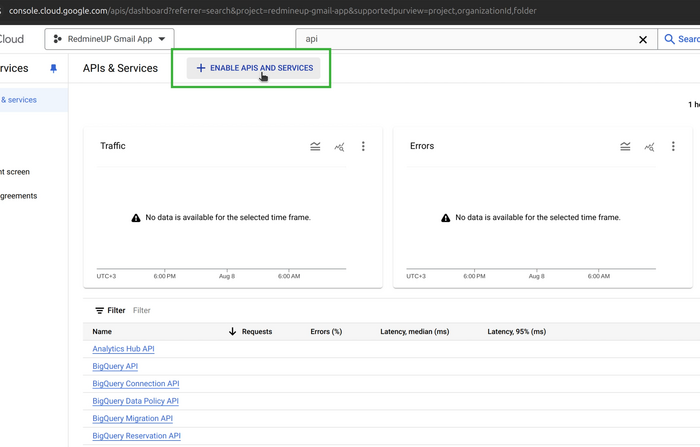Click Enable APIs and Services button

pyautogui.click(x=254, y=68)
